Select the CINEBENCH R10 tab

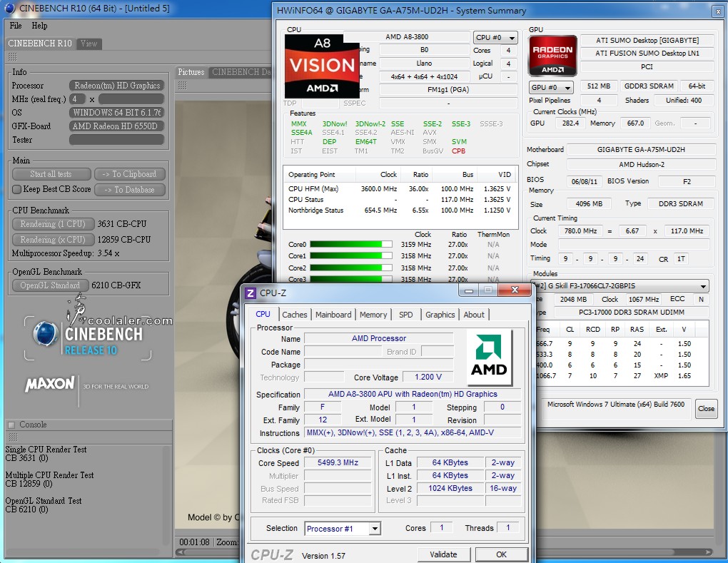click(40, 44)
